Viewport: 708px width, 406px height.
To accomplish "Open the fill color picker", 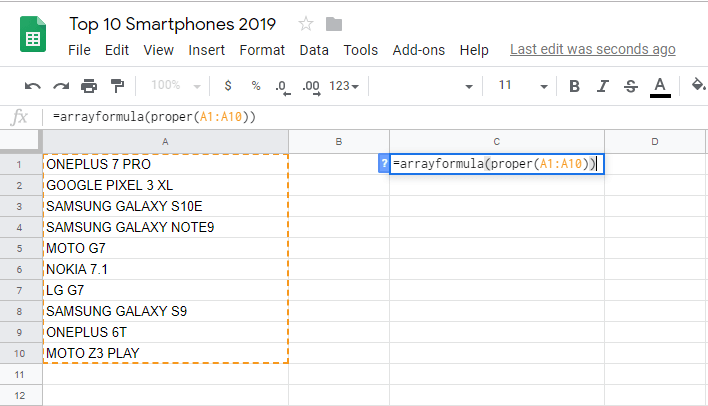I will pyautogui.click(x=698, y=85).
